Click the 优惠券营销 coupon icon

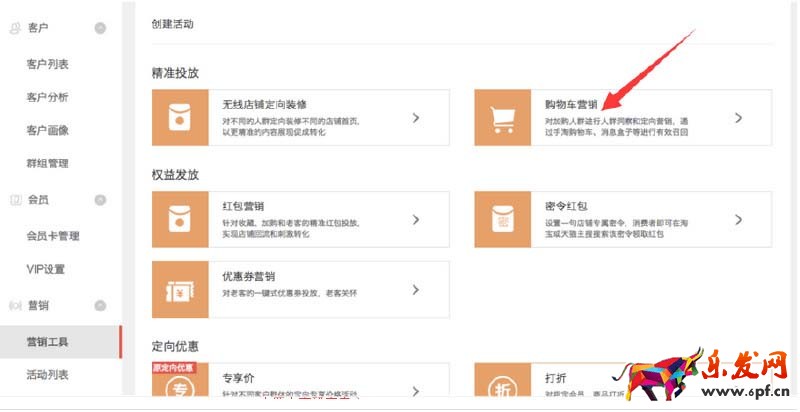tap(180, 290)
